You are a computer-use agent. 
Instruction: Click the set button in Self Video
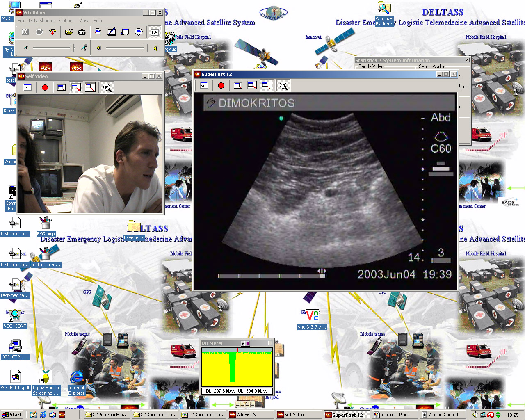tap(27, 87)
